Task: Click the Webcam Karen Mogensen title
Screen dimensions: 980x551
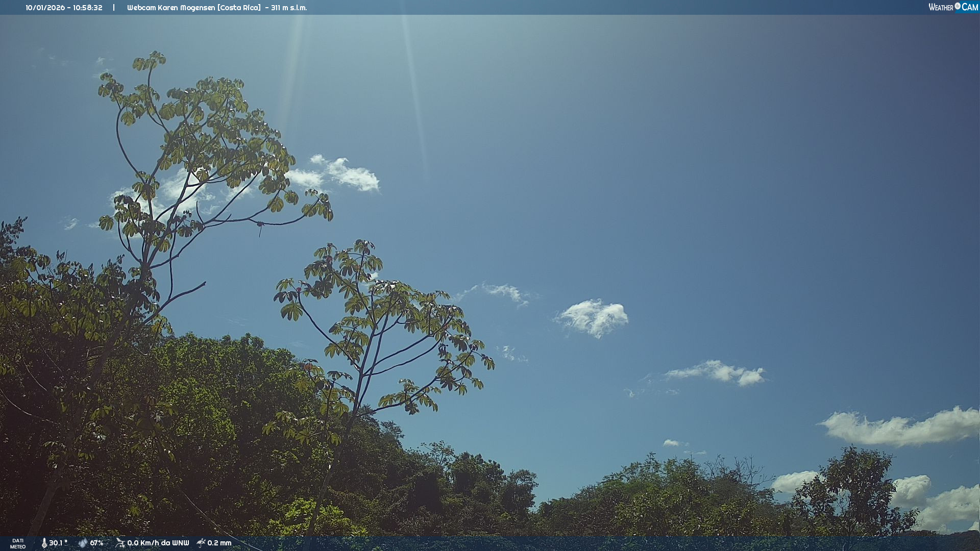Action: coord(171,8)
